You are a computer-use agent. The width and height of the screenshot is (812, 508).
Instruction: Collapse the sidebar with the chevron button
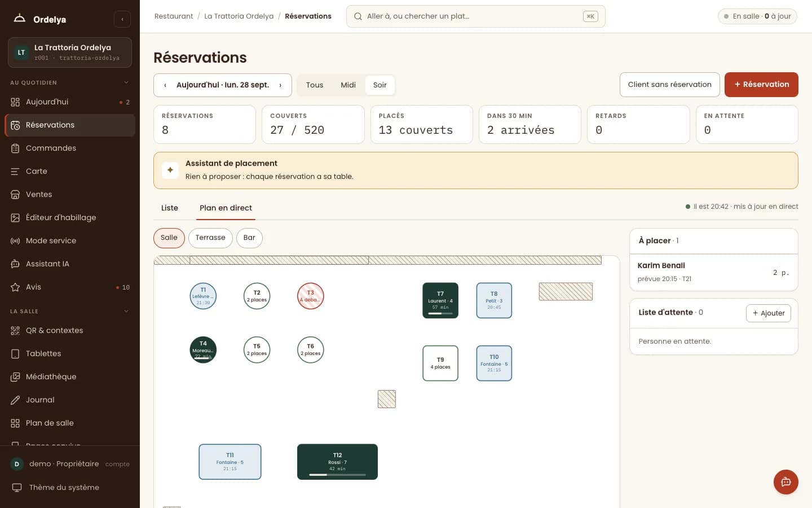(122, 19)
